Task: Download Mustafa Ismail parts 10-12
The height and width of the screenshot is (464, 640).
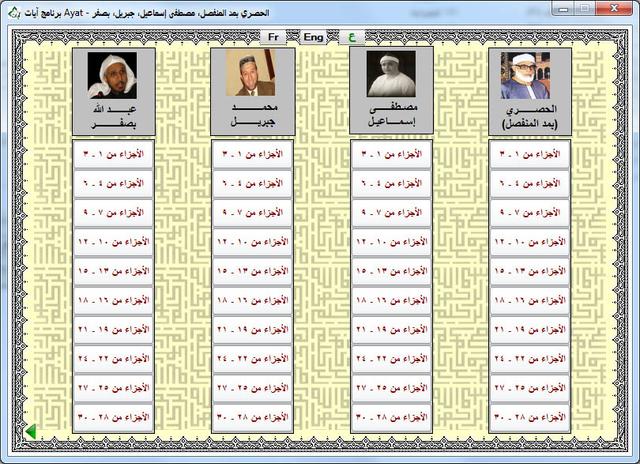Action: [x=391, y=242]
